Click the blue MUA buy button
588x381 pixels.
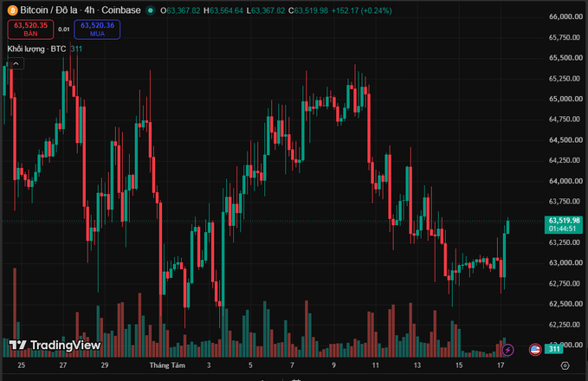pyautogui.click(x=97, y=29)
